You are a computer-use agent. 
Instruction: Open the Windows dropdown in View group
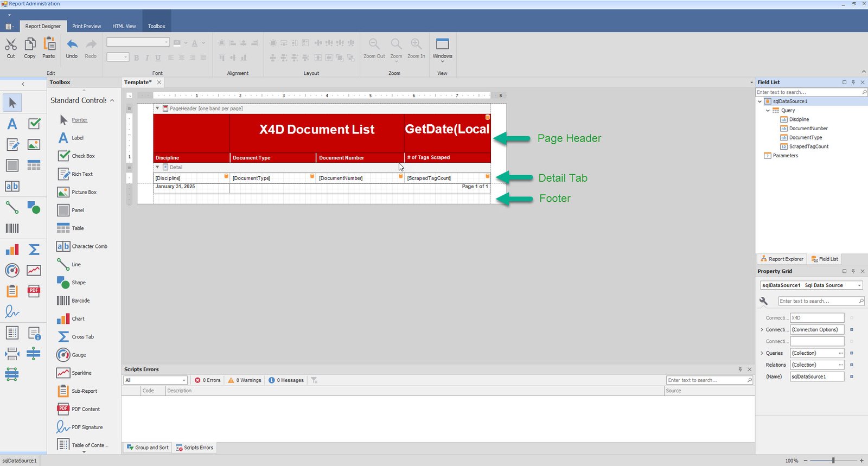442,49
